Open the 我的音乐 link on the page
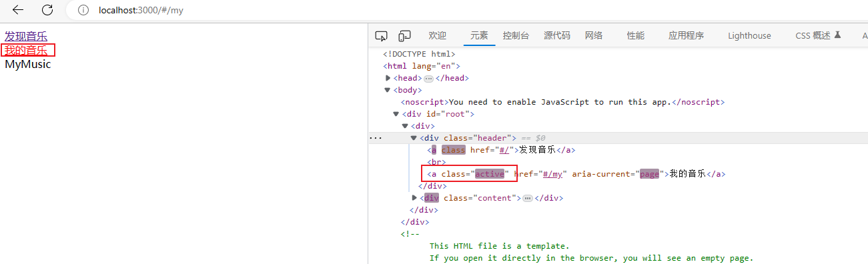 (26, 50)
